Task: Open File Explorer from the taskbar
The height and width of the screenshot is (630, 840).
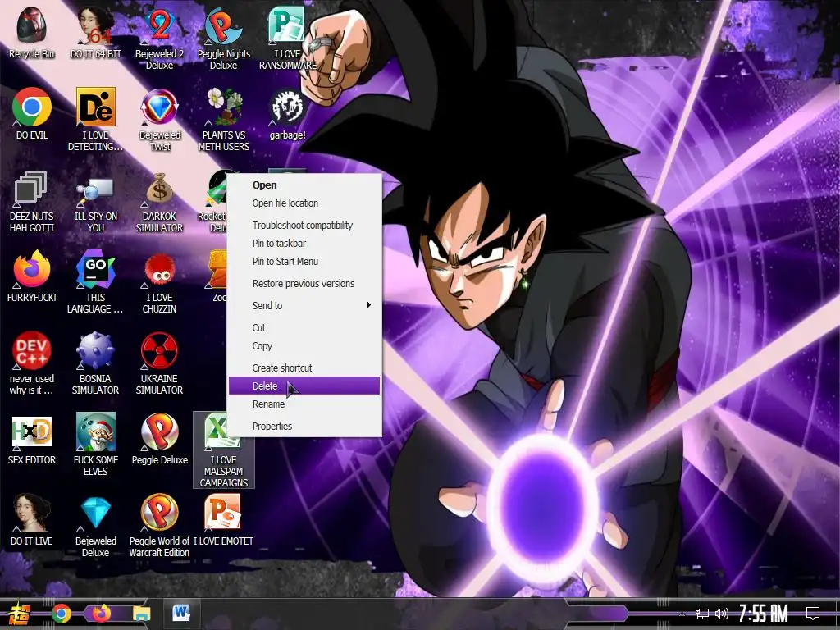Action: point(142,614)
